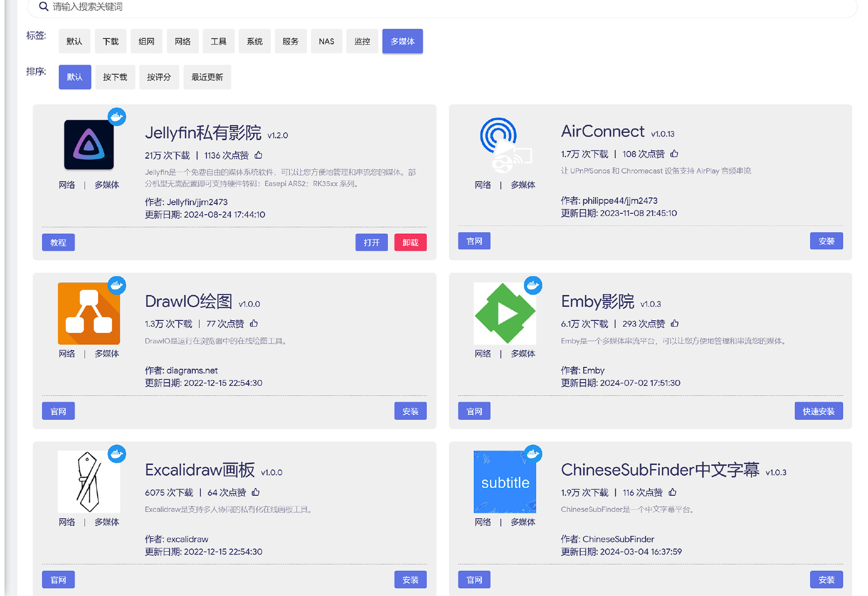
Task: Switch to the 监控 tag
Action: [362, 41]
